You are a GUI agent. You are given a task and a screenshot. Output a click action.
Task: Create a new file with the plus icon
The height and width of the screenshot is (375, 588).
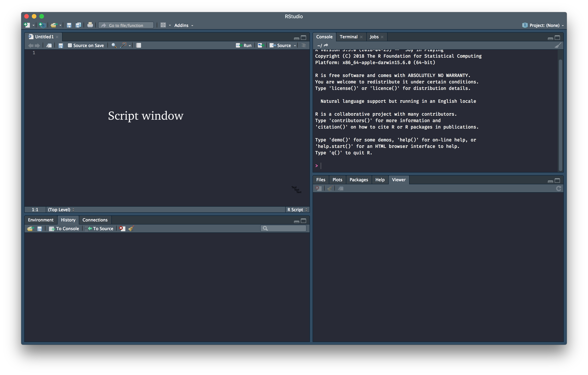click(27, 25)
